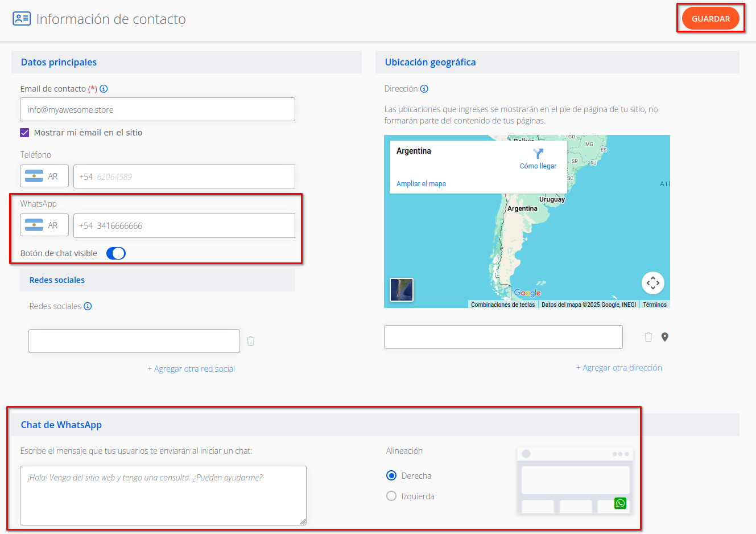Click the WhatsApp chat message textarea
The width and height of the screenshot is (756, 534).
(163, 495)
